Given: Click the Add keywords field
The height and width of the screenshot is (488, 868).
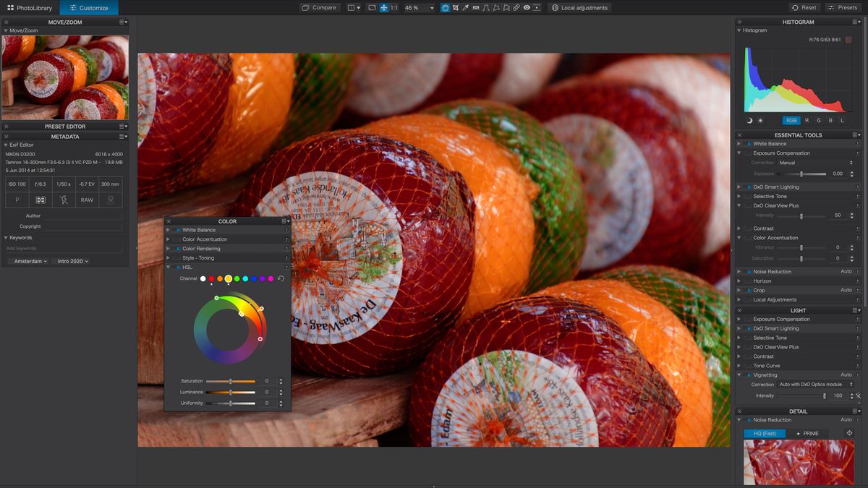Looking at the screenshot, I should pos(64,248).
